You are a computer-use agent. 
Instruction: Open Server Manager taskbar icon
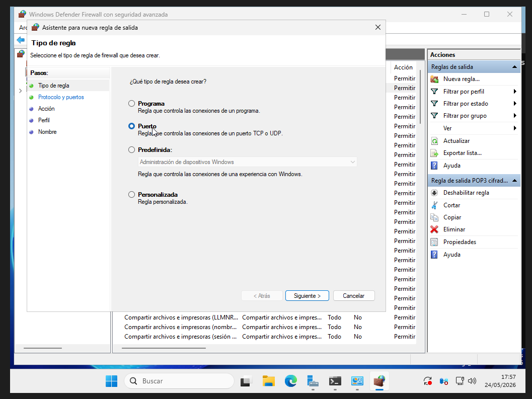[313, 381]
